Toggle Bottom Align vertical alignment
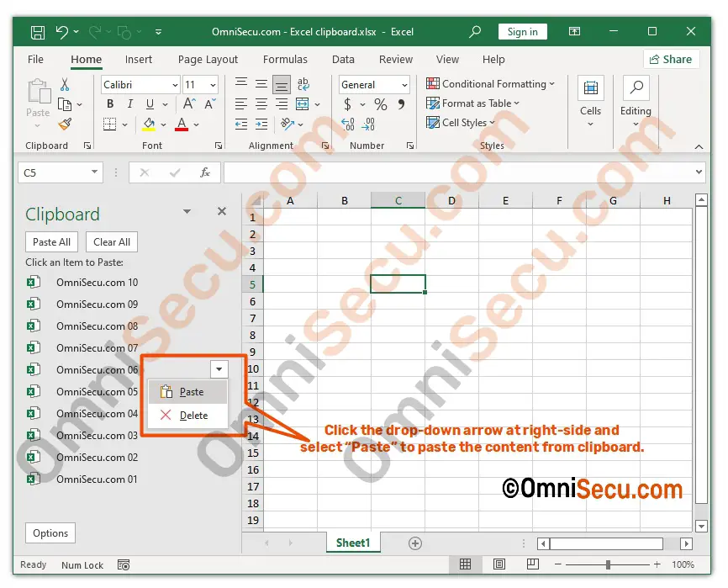 click(282, 84)
